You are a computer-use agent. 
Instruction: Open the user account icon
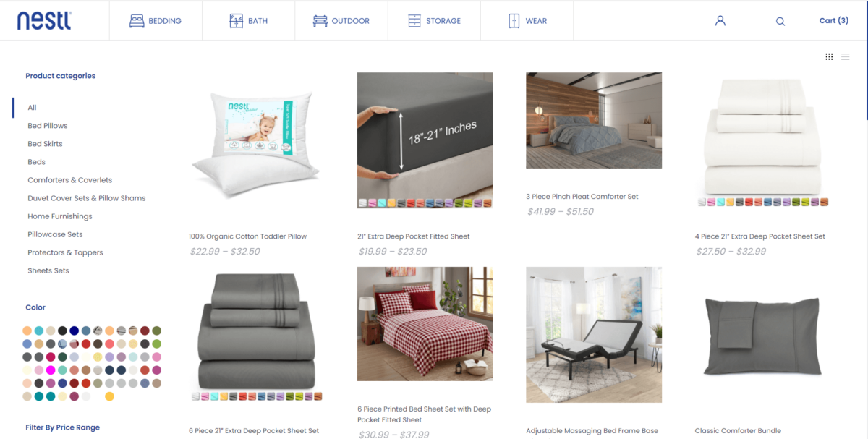pyautogui.click(x=720, y=21)
